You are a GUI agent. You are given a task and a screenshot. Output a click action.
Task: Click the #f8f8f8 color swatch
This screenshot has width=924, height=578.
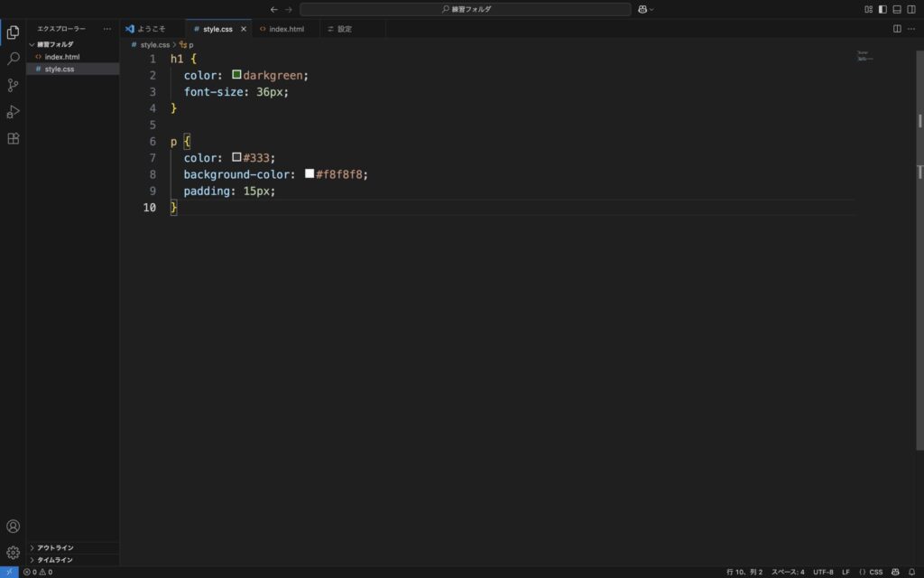point(310,173)
